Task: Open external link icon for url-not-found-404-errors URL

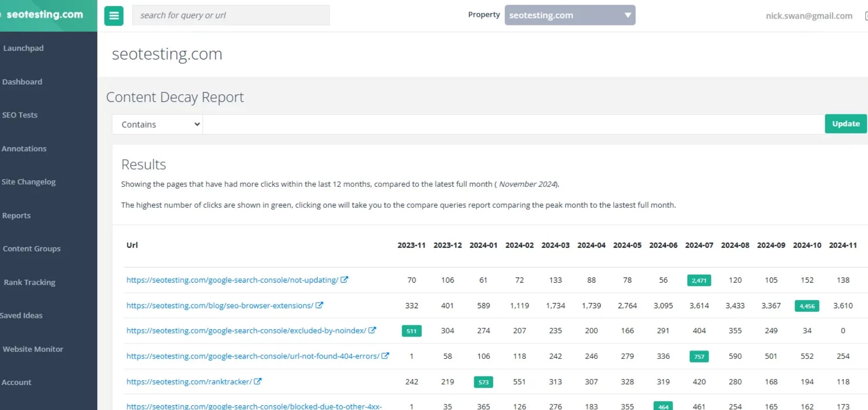Action: coord(385,356)
